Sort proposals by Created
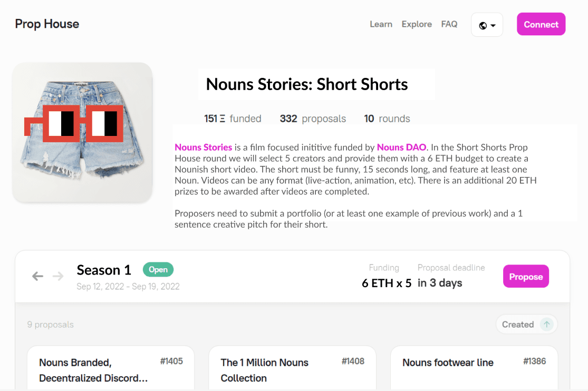Viewport: 588px width, 391px height. tap(517, 325)
